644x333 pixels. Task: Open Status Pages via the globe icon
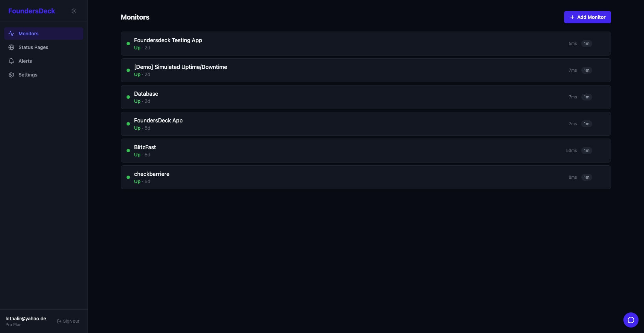coord(11,47)
